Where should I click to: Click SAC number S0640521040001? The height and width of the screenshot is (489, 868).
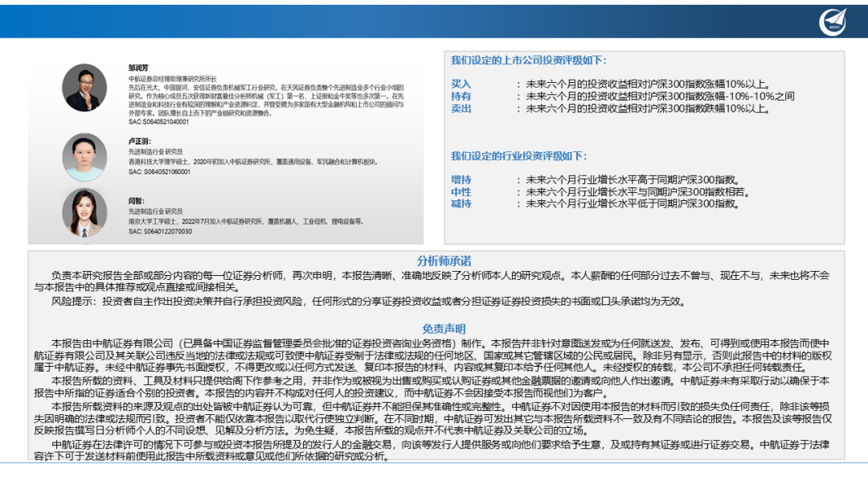(159, 121)
